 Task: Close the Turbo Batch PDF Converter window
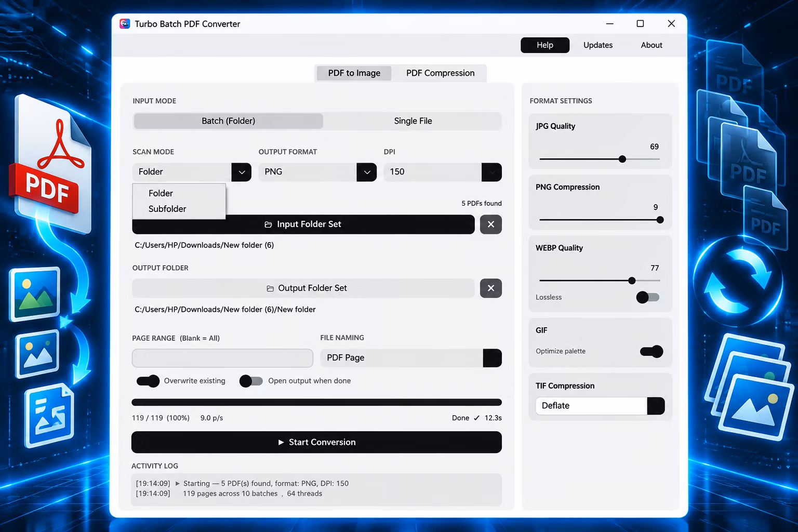click(x=671, y=24)
